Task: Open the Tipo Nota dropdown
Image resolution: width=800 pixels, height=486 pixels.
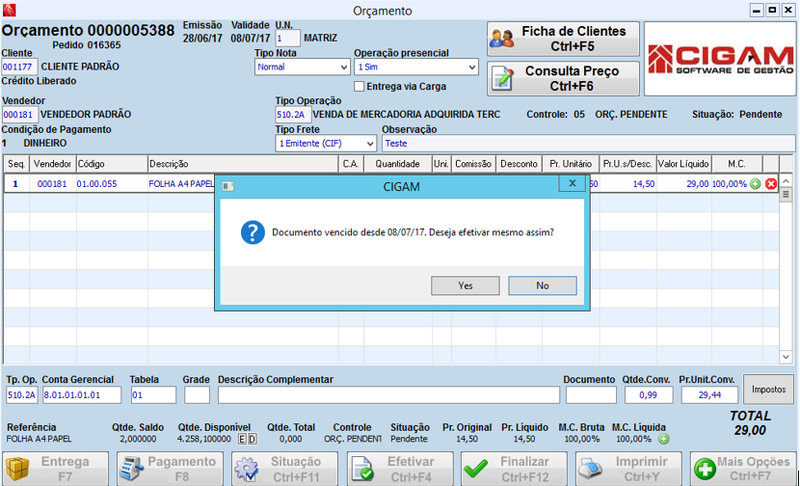Action: pyautogui.click(x=302, y=67)
